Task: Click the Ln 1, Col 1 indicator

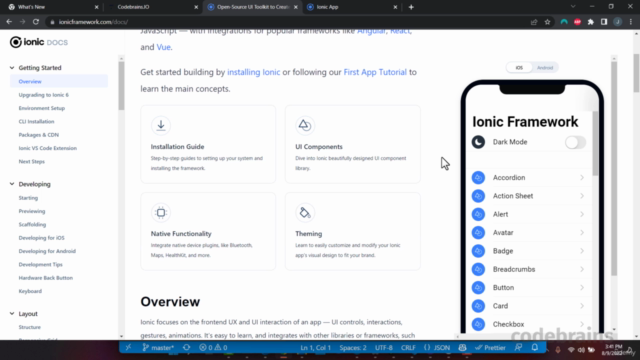Action: coord(316,348)
